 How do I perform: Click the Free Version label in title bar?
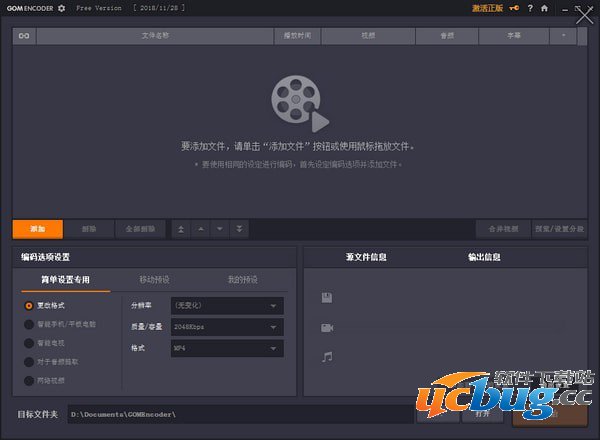[99, 8]
